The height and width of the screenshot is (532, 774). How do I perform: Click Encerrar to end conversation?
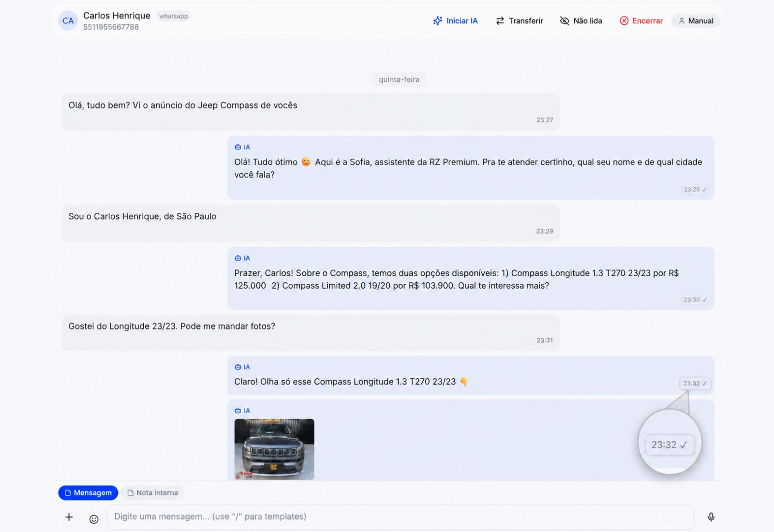[641, 21]
